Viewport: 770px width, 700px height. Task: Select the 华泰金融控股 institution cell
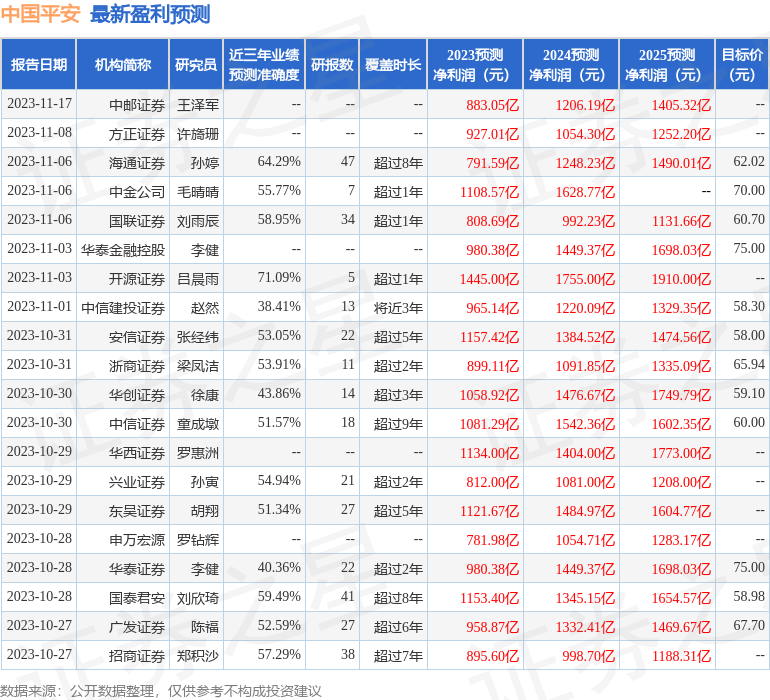tap(123, 250)
